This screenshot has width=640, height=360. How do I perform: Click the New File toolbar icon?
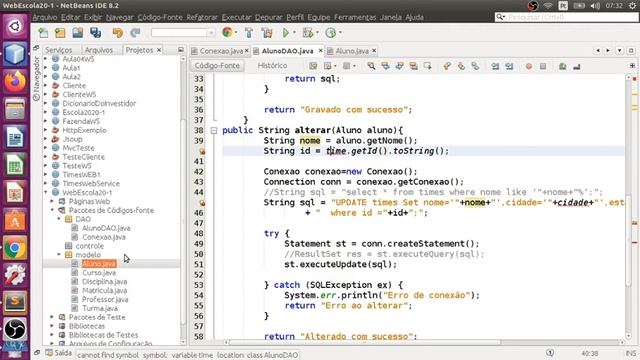(43, 33)
